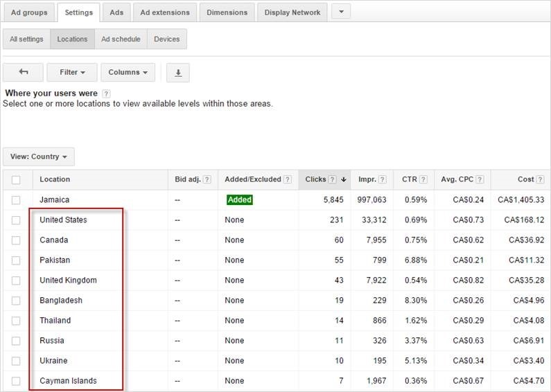This screenshot has height=392, width=551.
Task: Click help icon beside Added/Excluded header
Action: point(287,179)
